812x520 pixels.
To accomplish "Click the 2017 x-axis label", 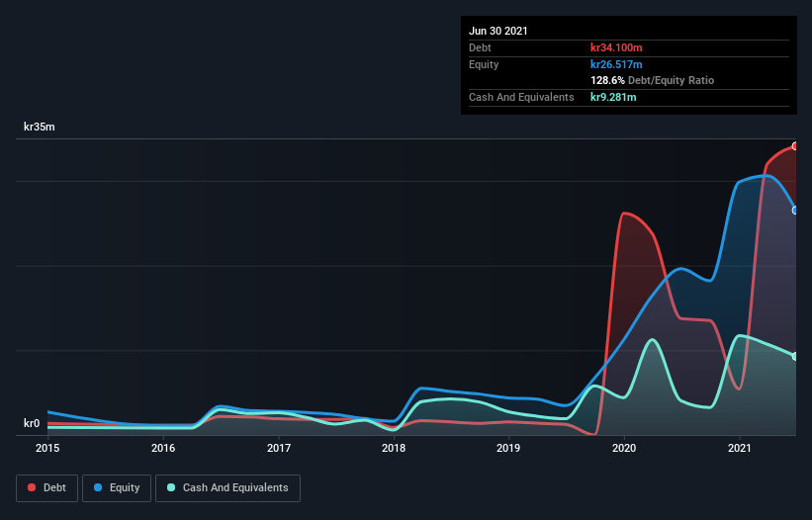I will click(x=279, y=448).
